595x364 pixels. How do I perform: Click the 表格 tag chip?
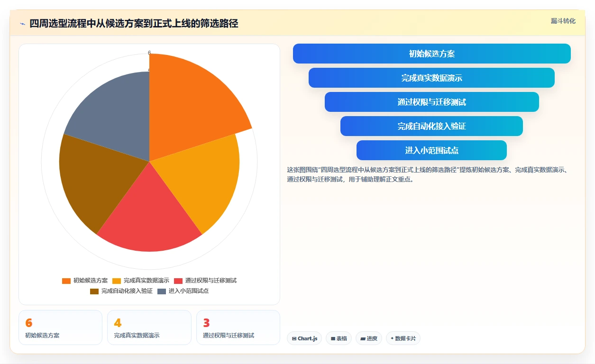[339, 338]
